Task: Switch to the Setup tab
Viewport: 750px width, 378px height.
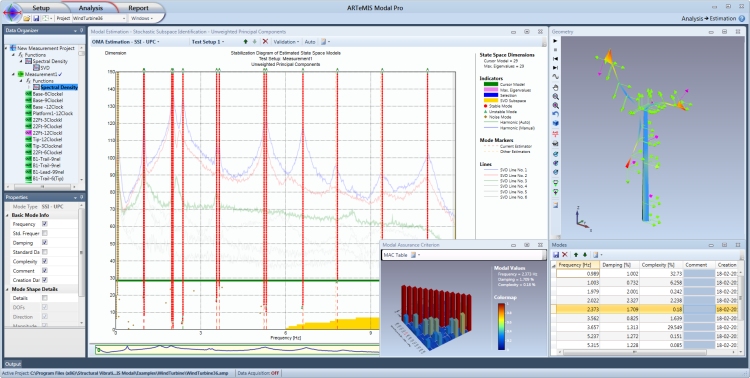Action: point(41,8)
